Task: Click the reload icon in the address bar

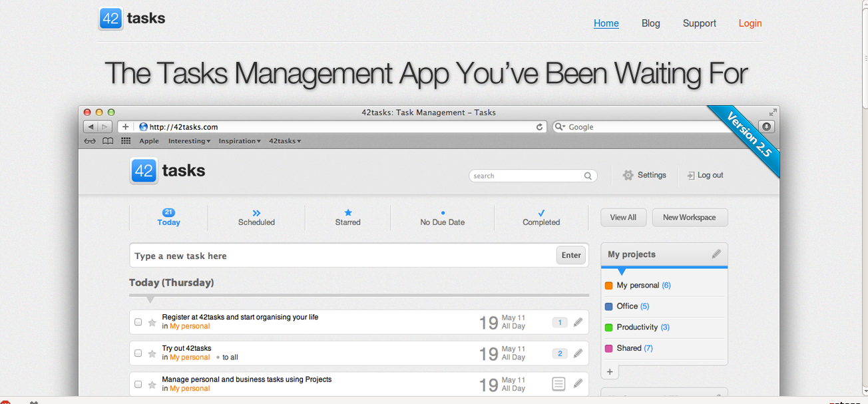Action: click(x=540, y=126)
